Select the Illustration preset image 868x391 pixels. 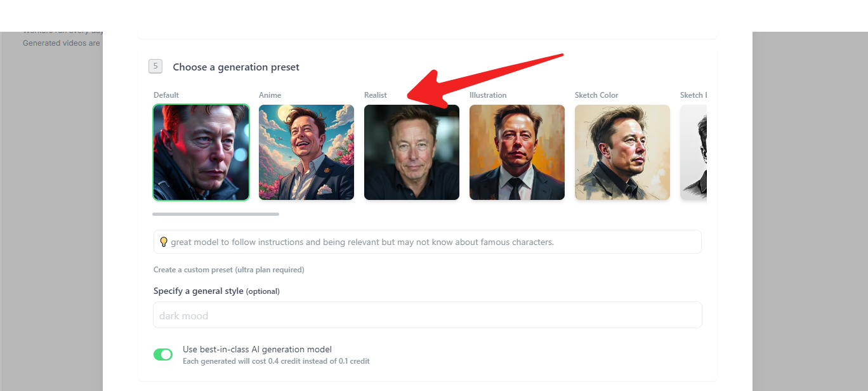click(517, 152)
